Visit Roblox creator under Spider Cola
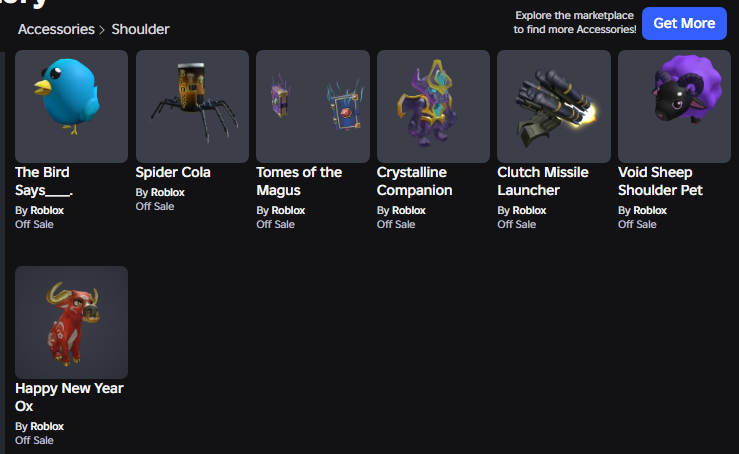The width and height of the screenshot is (739, 454). pyautogui.click(x=168, y=192)
